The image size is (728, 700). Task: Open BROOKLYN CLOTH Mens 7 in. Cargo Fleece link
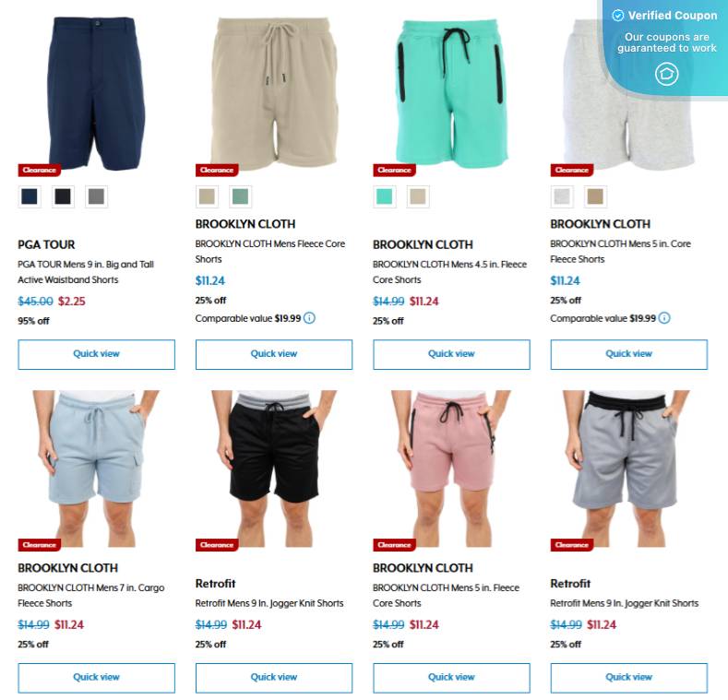91,596
